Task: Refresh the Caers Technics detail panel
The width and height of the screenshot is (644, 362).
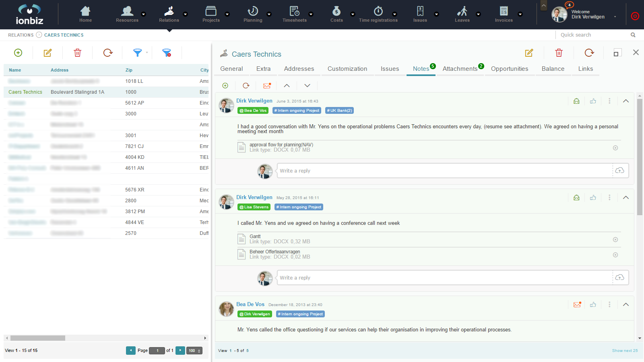Action: 589,53
